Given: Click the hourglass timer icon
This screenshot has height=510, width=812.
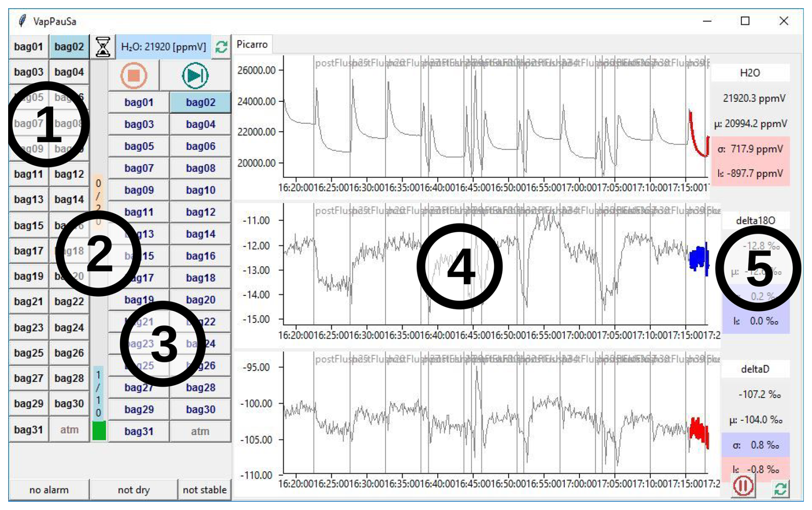Looking at the screenshot, I should tap(103, 47).
